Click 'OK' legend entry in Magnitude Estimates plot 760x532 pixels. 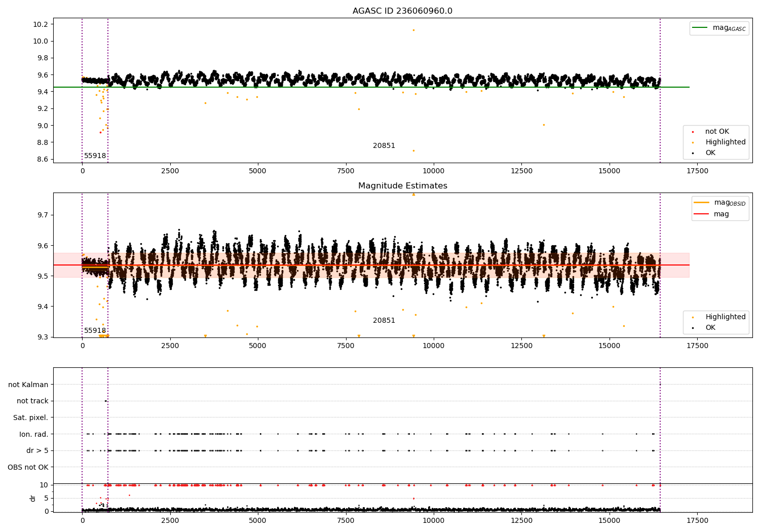(710, 328)
